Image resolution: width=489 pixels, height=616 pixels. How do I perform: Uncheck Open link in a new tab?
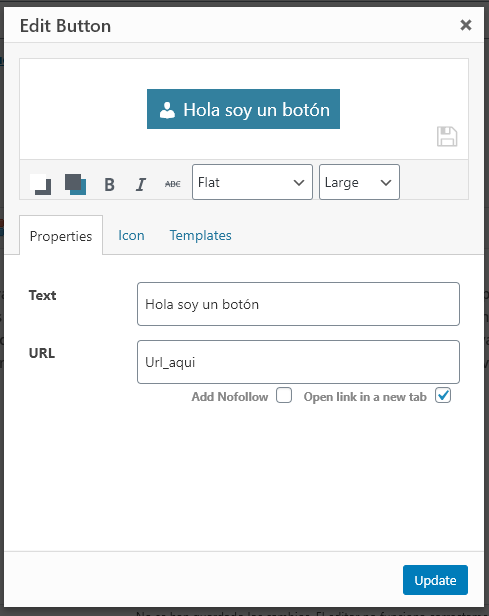[x=443, y=395]
